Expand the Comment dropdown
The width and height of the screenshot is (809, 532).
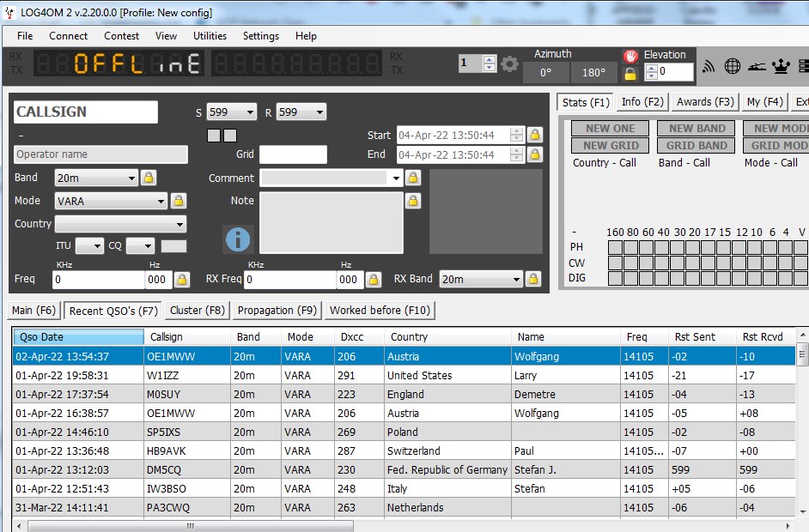tap(396, 178)
